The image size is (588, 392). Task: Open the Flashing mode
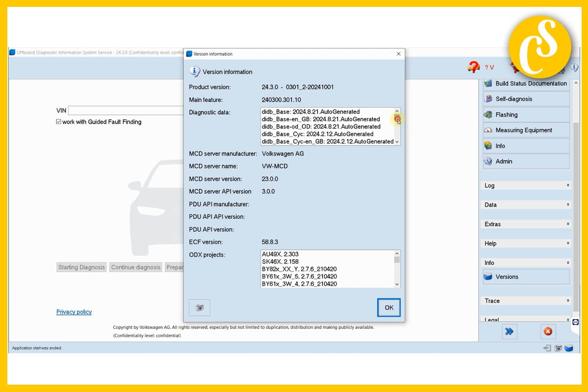526,115
